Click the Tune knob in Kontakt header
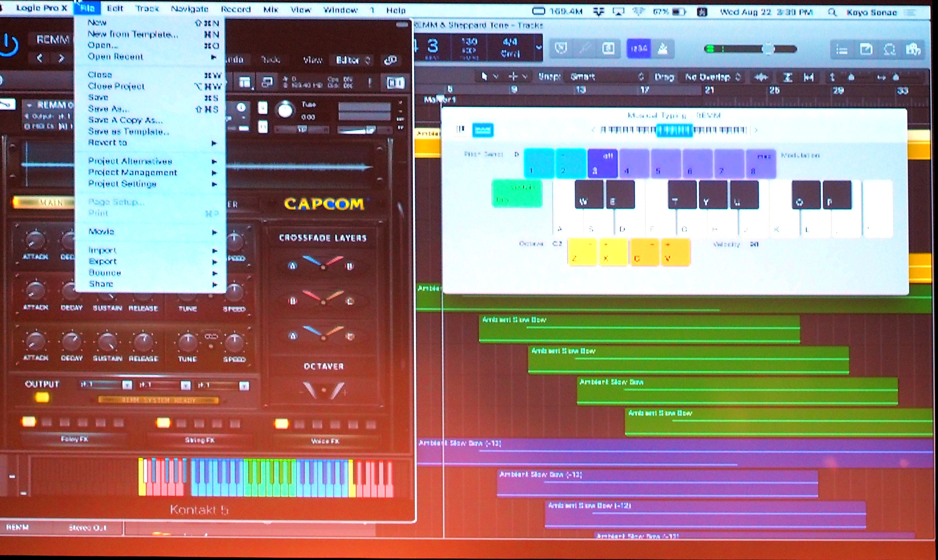Screen dimensions: 938x560 point(285,110)
